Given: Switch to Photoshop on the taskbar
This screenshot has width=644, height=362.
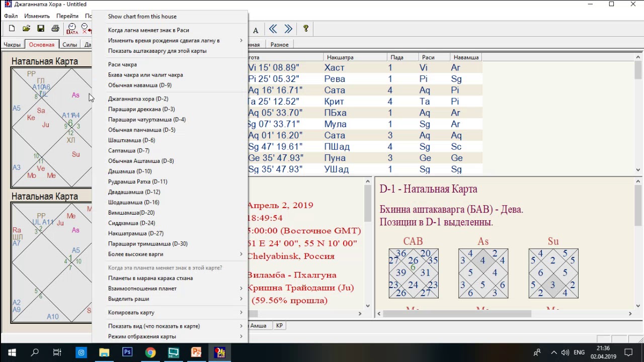Looking at the screenshot, I should tap(127, 352).
